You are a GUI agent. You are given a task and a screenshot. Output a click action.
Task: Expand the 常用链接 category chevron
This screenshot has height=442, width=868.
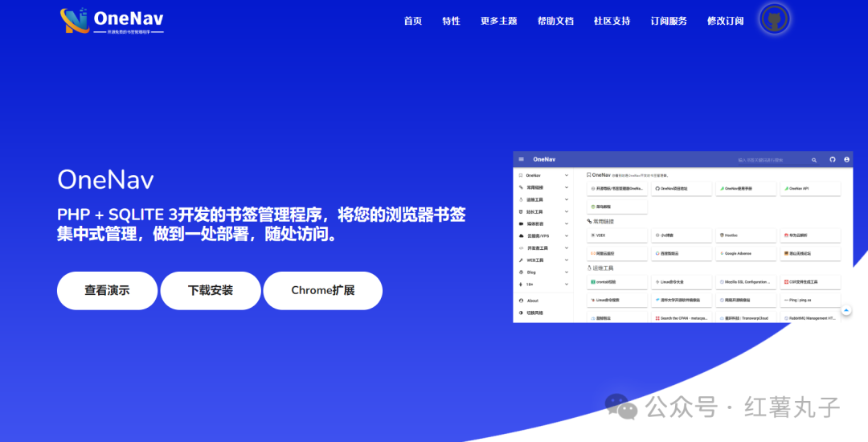(x=567, y=187)
